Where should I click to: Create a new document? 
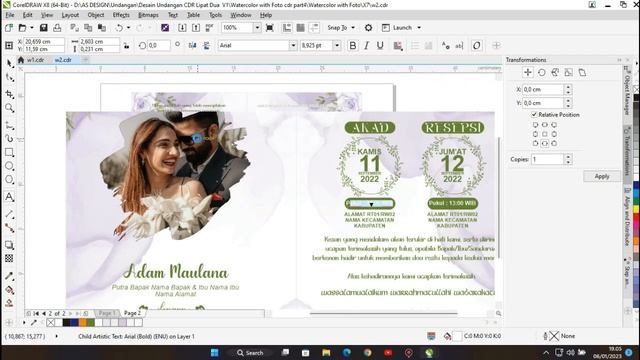[x=9, y=28]
